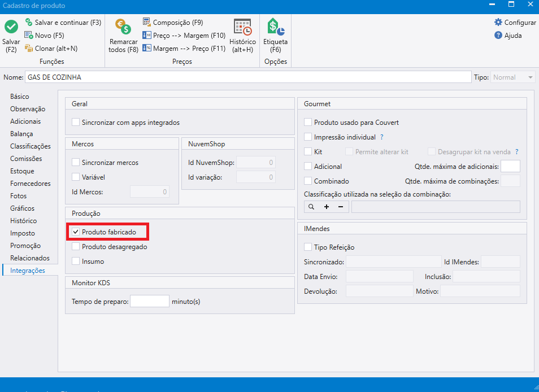Open the Gráficos tab

pos(23,208)
